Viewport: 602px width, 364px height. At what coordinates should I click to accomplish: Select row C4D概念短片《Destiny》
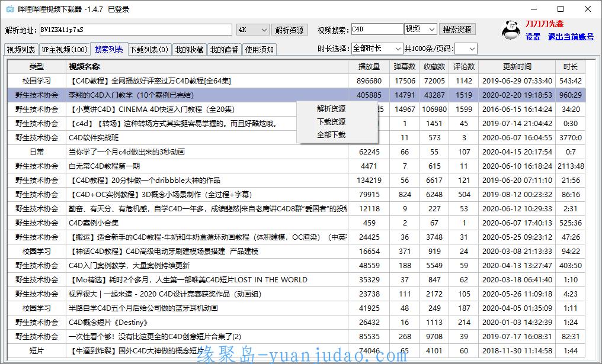tap(296, 322)
